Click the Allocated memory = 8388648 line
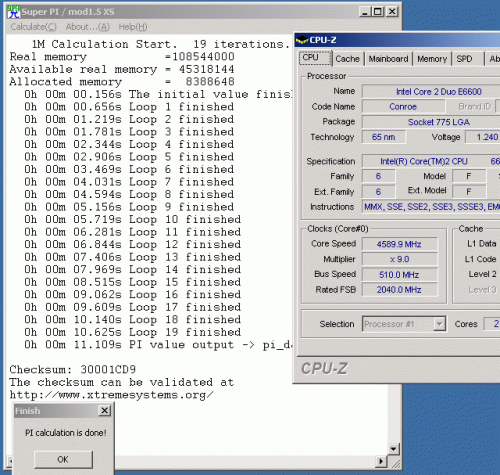 tap(122, 82)
